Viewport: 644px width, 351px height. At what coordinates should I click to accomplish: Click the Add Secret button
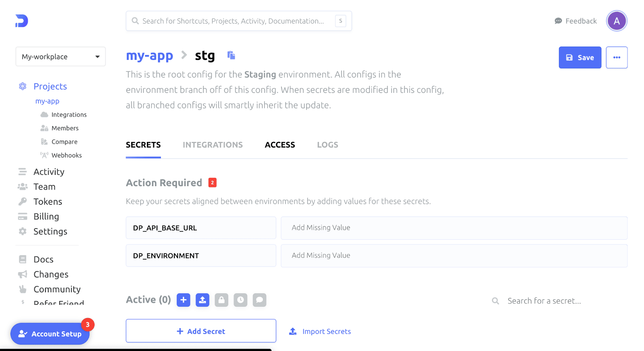click(201, 331)
